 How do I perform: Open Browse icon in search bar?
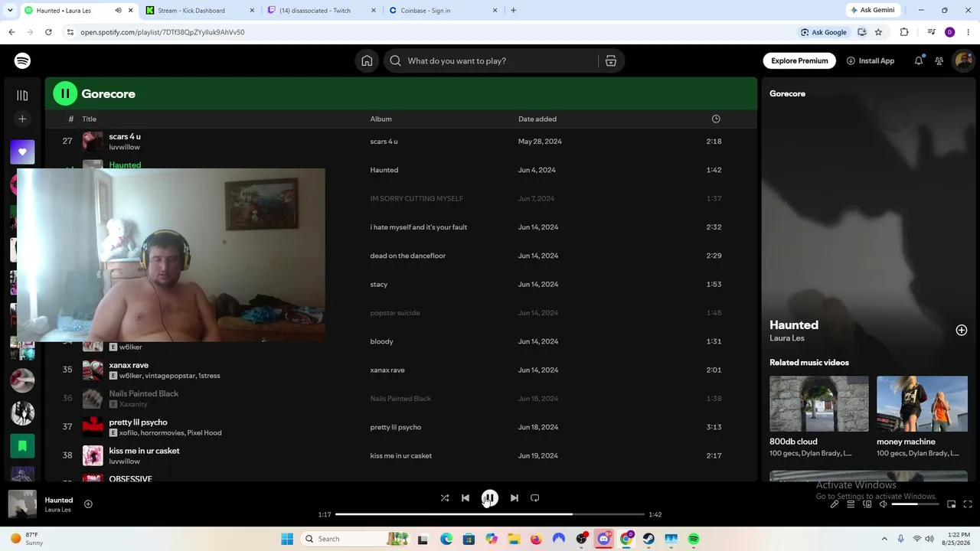pyautogui.click(x=611, y=61)
